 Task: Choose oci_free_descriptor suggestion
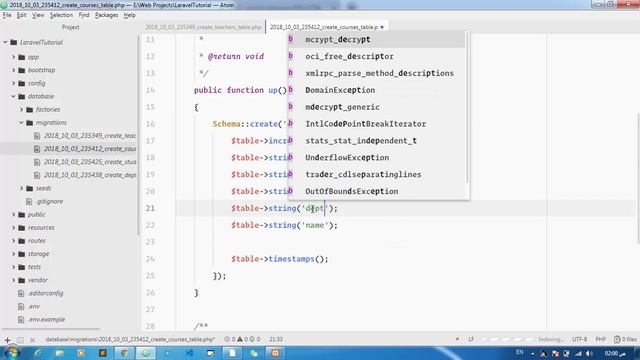(376, 56)
